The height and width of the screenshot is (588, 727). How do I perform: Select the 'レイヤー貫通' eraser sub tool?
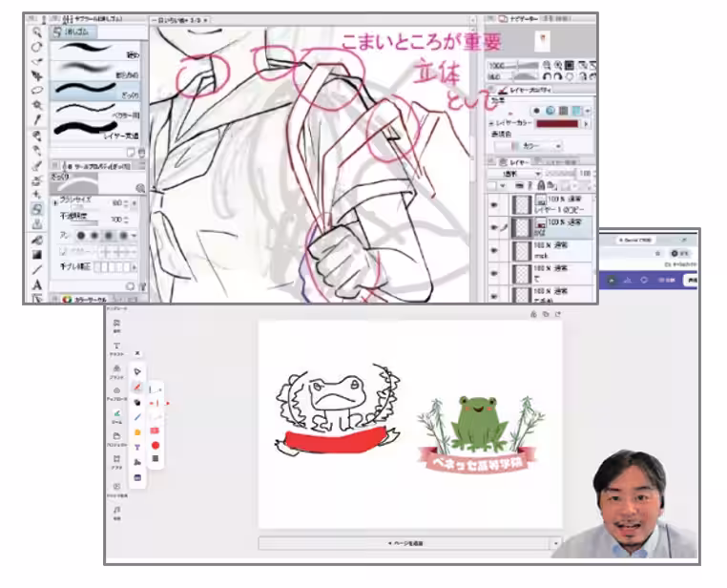[x=95, y=131]
